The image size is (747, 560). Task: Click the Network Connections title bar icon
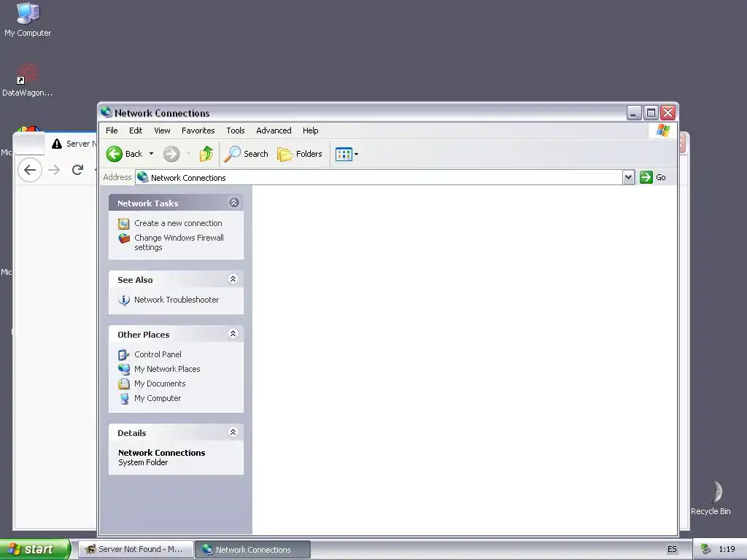point(107,112)
